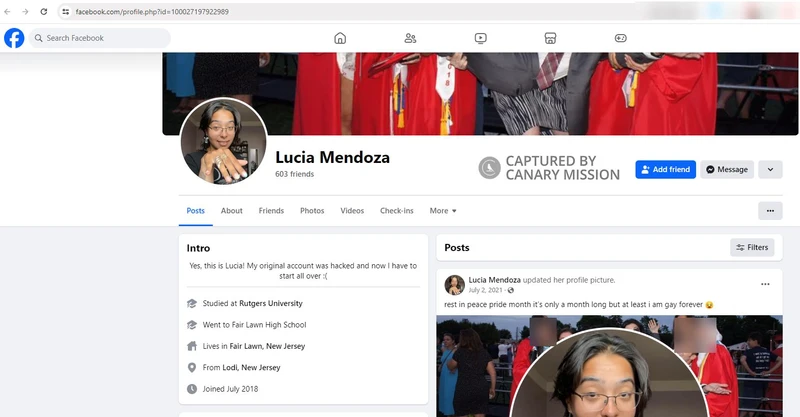The image size is (800, 417).
Task: Switch to the About tab
Action: pyautogui.click(x=232, y=211)
